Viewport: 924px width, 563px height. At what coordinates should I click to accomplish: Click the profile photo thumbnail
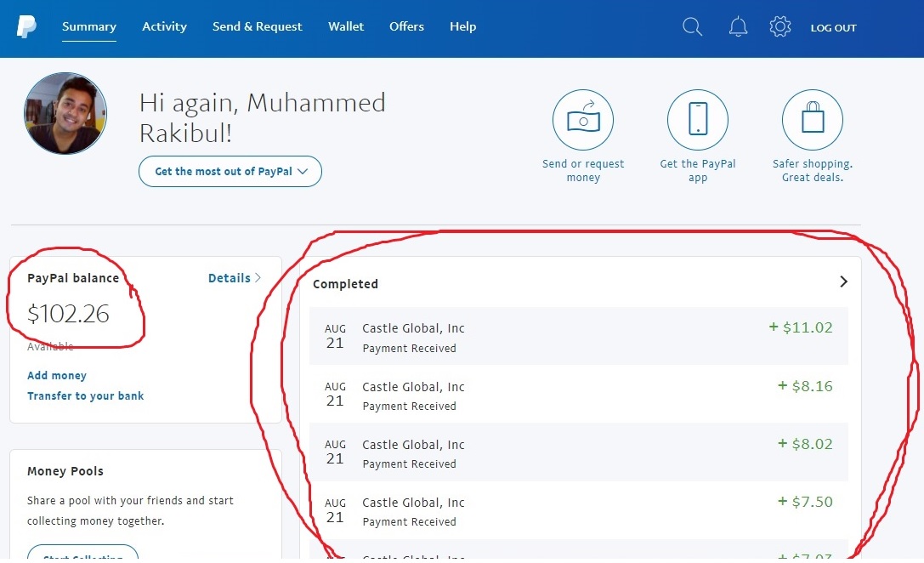pyautogui.click(x=65, y=113)
